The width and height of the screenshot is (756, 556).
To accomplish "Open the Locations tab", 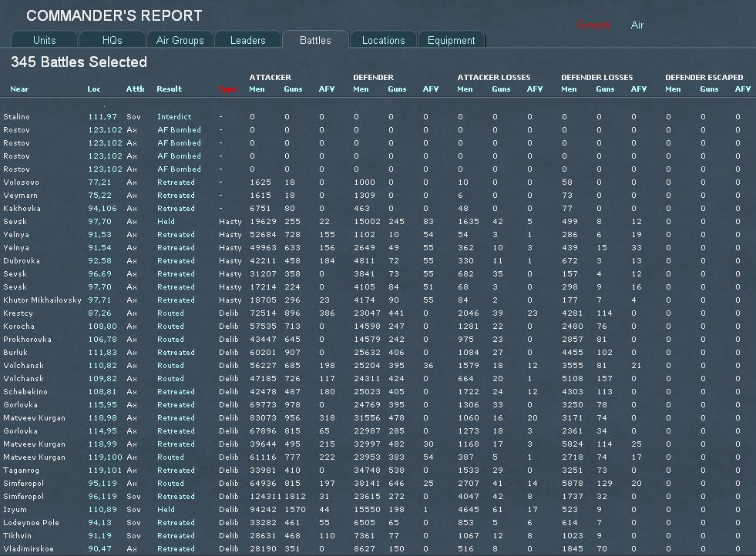I will pos(382,39).
